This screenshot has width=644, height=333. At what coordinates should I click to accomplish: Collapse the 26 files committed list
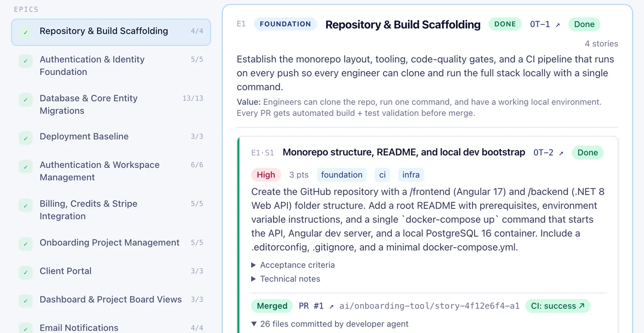point(330,324)
